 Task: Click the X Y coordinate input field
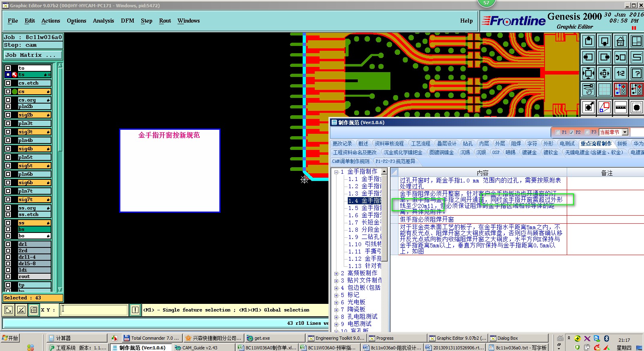[94, 310]
